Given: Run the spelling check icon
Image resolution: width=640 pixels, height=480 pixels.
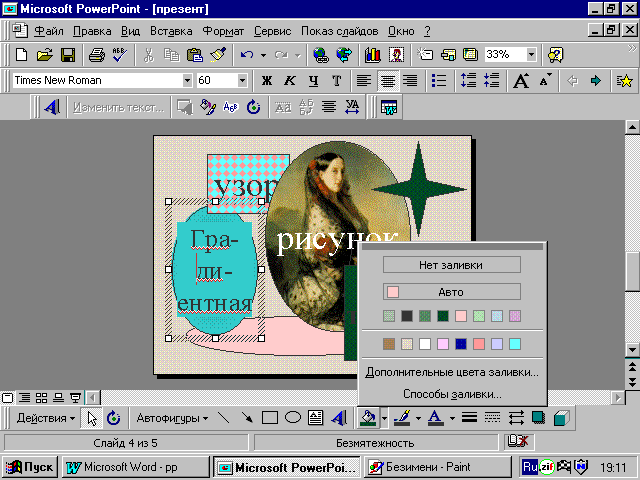Looking at the screenshot, I should click(x=120, y=54).
